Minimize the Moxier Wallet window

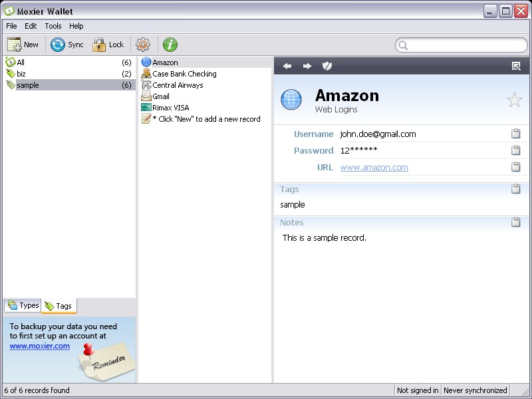pyautogui.click(x=489, y=11)
